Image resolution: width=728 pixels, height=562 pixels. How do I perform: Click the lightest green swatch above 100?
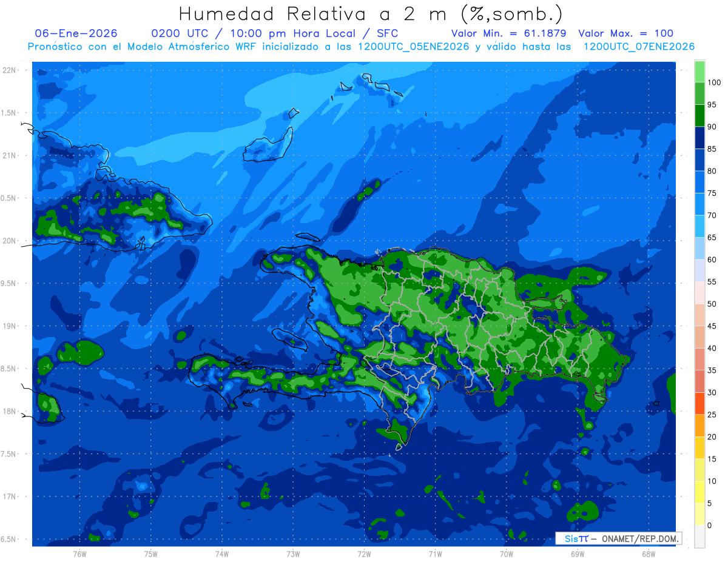point(699,72)
